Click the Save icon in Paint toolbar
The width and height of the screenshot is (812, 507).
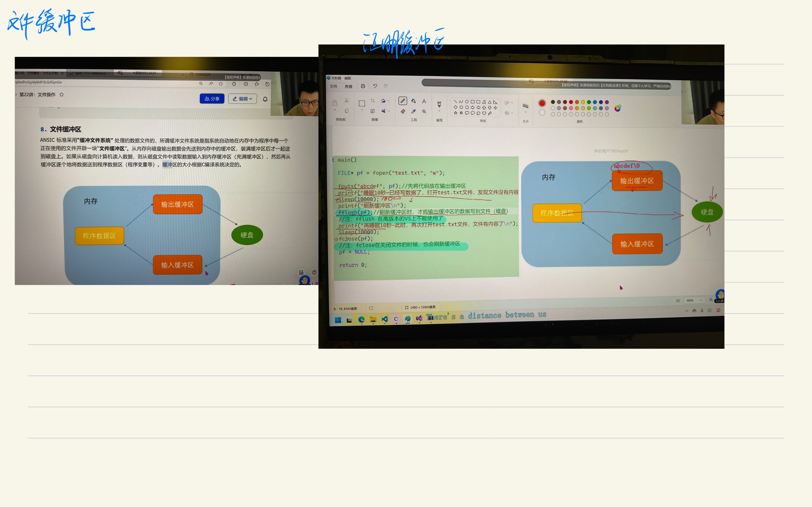click(x=363, y=86)
